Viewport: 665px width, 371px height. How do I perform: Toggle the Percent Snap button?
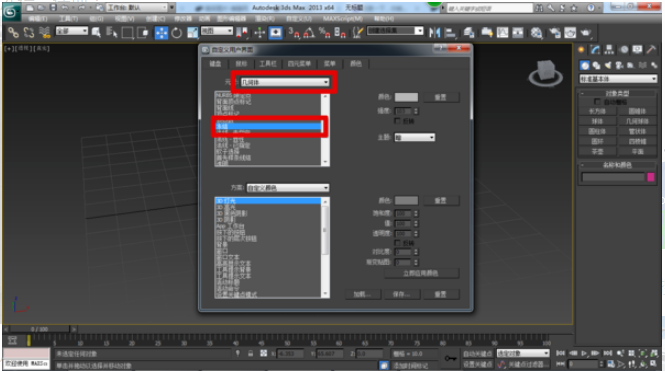click(x=324, y=32)
